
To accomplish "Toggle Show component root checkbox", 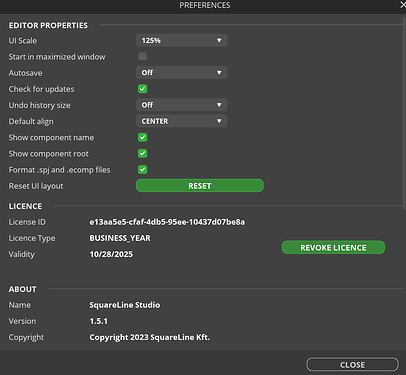I will click(x=142, y=153).
